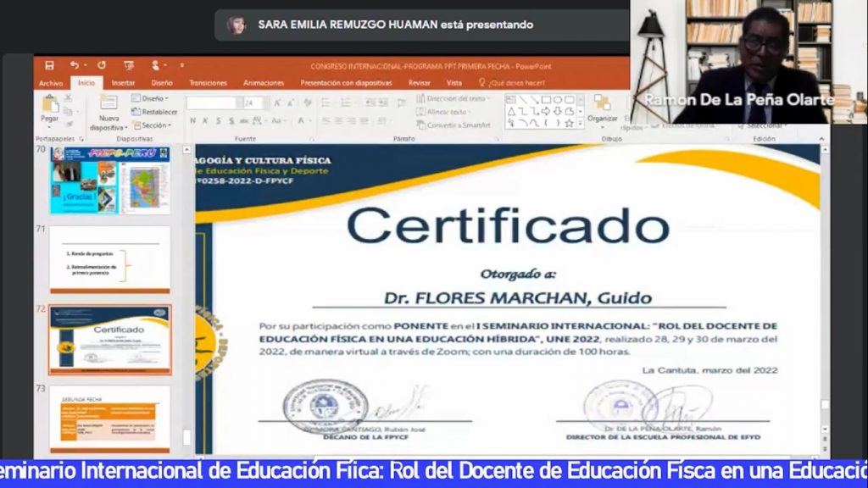Select slide 73 thumbnail

coord(109,419)
